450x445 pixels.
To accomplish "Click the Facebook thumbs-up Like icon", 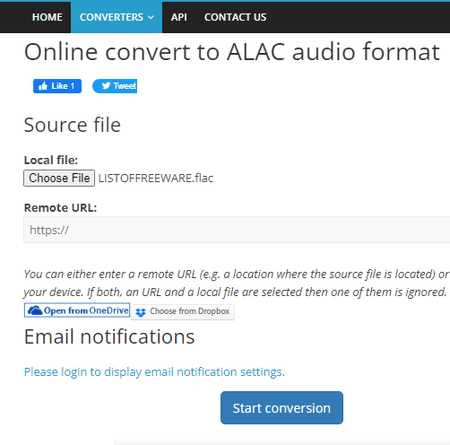I will point(43,86).
